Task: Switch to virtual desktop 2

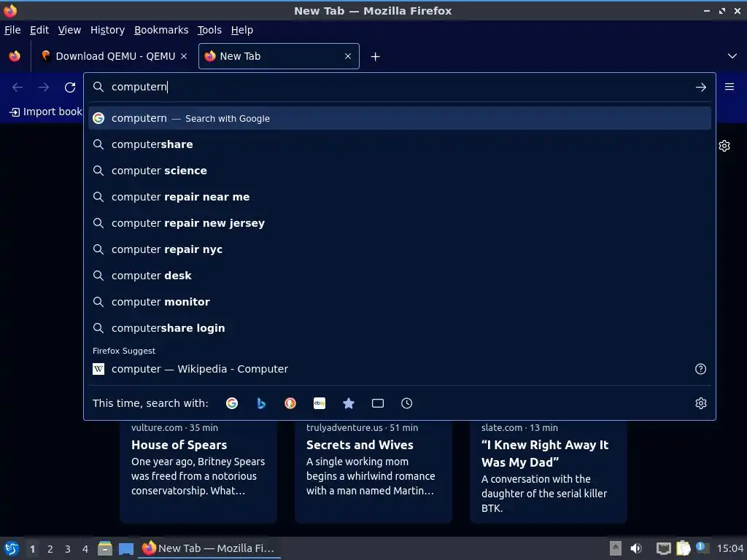Action: (50, 549)
